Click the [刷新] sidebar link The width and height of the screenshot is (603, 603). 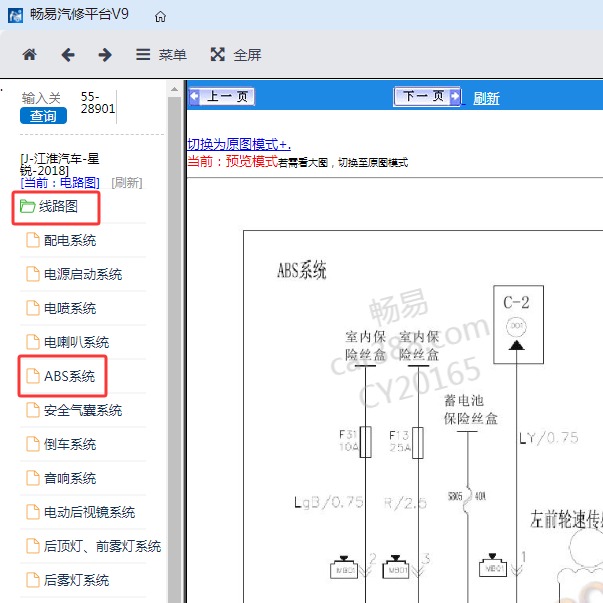(x=127, y=183)
